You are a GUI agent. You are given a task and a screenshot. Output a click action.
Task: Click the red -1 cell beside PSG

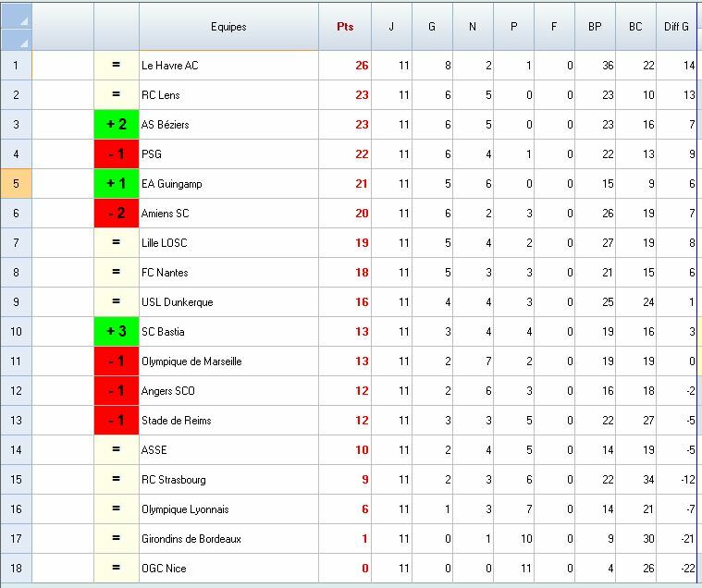pos(117,154)
